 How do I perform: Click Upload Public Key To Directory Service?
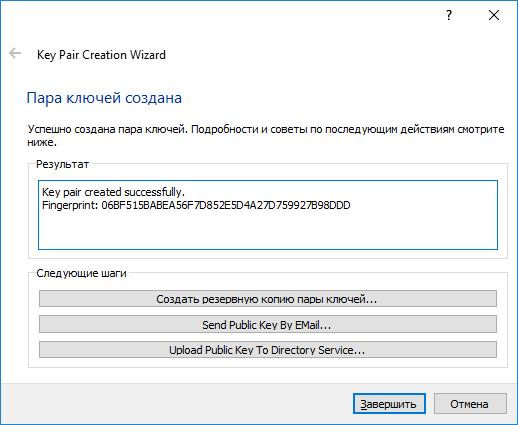pyautogui.click(x=268, y=350)
